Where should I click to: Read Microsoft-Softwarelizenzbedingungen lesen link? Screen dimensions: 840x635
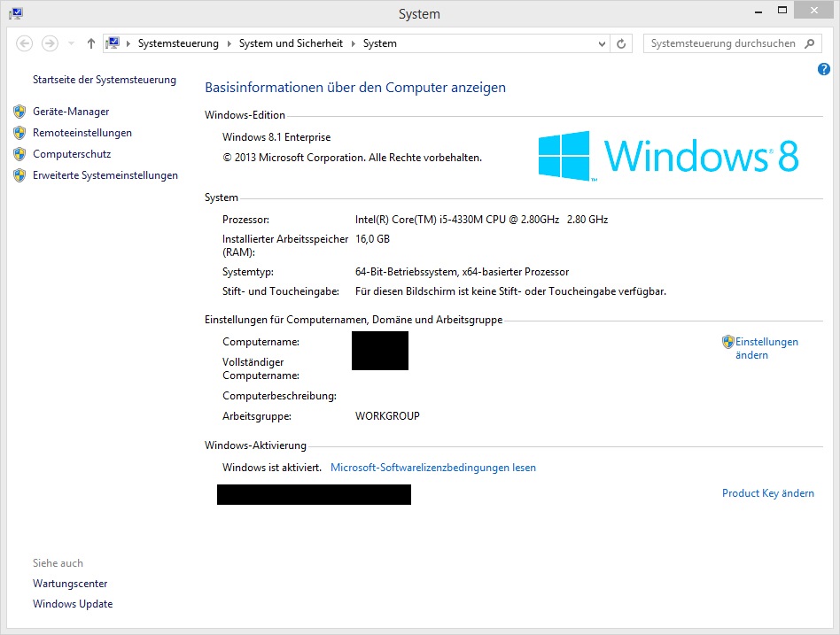coord(433,468)
